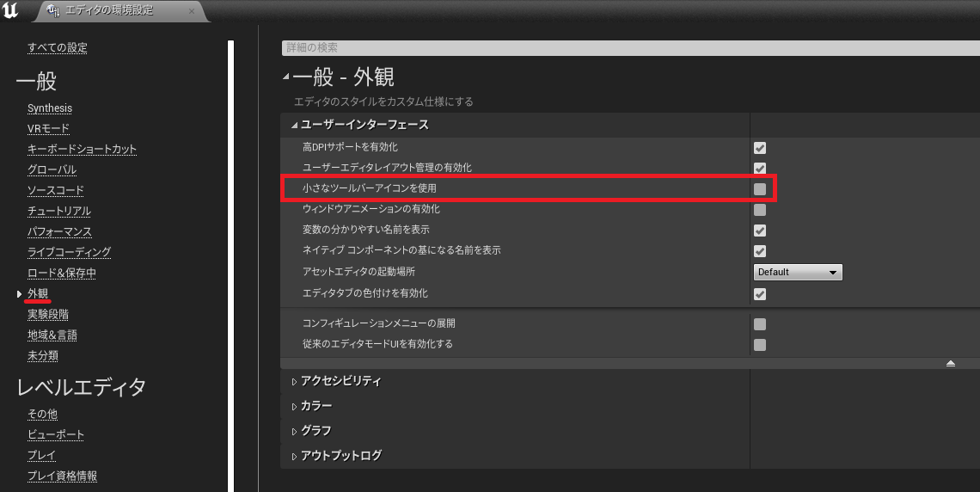Click the Unreal Engine logo icon
Viewport: 980px width, 492px height.
click(10, 10)
